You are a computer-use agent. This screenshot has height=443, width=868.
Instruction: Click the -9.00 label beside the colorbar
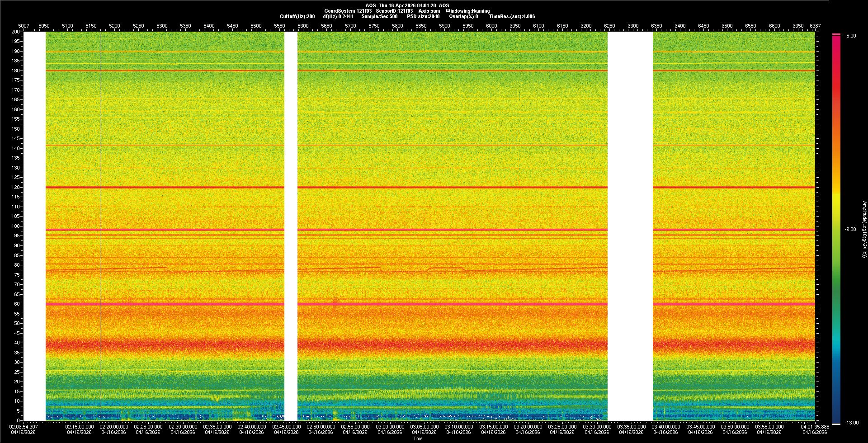850,229
